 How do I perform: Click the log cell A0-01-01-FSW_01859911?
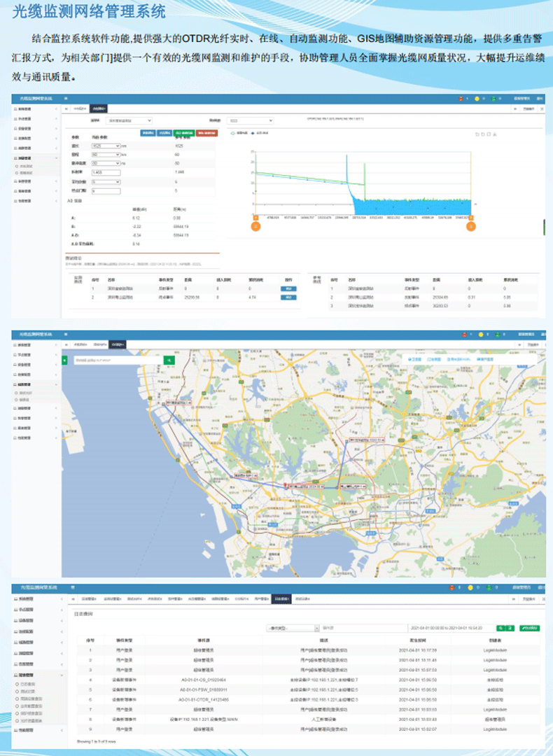pos(203,690)
